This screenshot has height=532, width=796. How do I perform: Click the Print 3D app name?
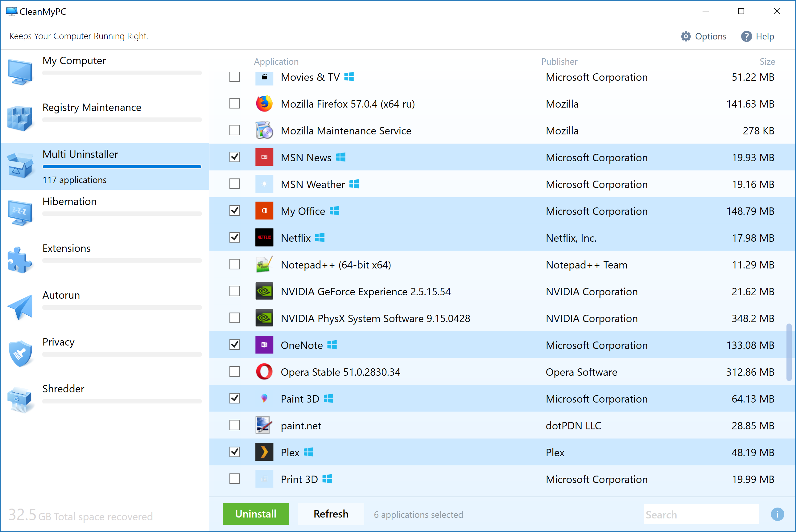[x=299, y=479]
